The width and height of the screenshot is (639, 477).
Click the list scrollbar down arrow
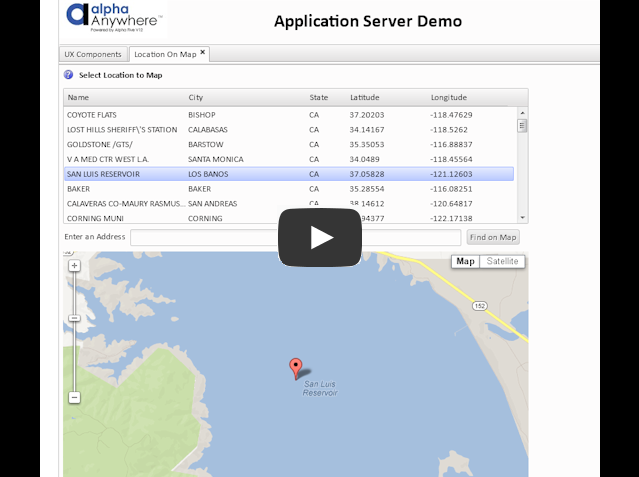point(522,218)
